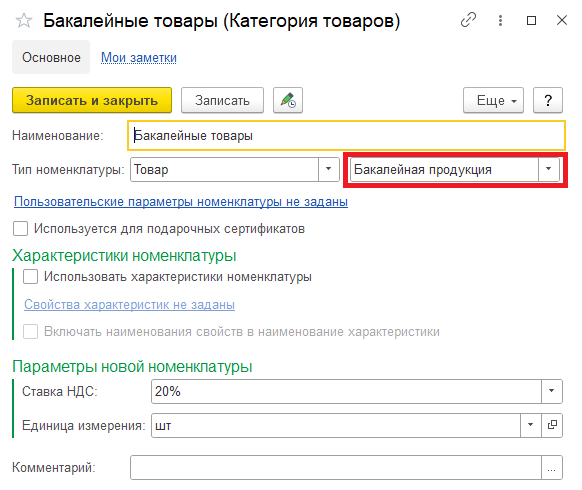Click the Записать и закрыть button
This screenshot has width=582, height=490.
pyautogui.click(x=92, y=100)
